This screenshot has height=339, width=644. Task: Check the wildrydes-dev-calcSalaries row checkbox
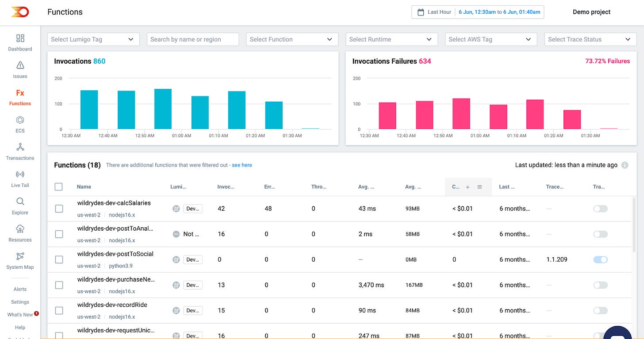59,209
